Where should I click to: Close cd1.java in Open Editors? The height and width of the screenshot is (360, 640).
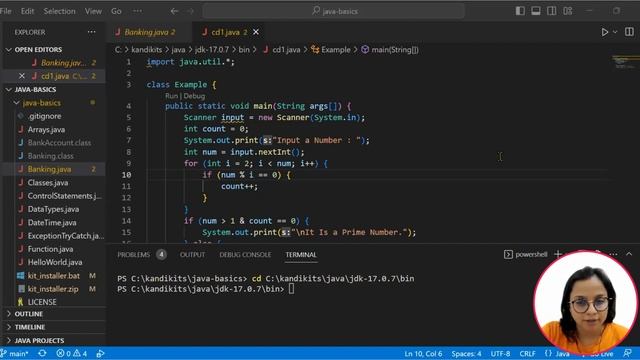tap(22, 76)
